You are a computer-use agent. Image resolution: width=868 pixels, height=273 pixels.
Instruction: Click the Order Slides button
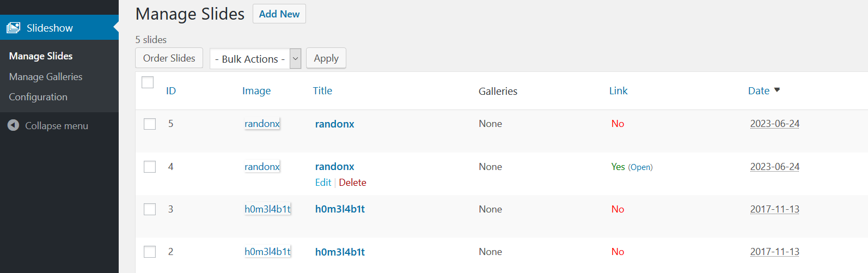[x=169, y=58]
